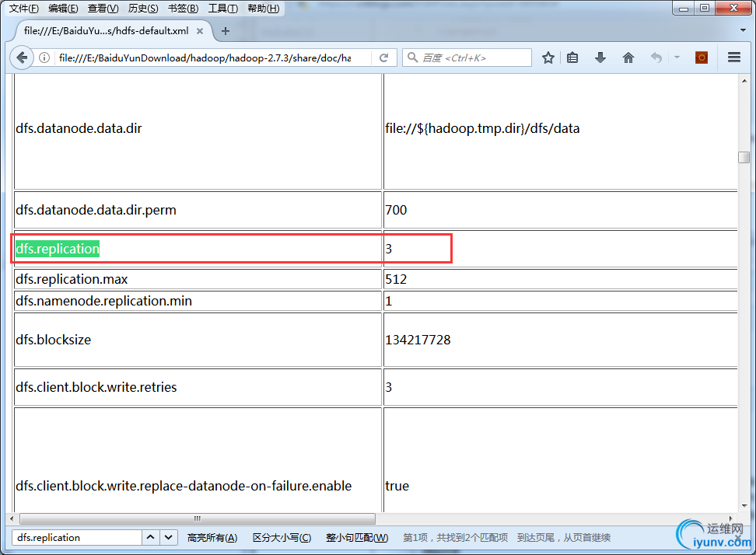756x555 pixels.
Task: Select the replace-datanode-on-failure.enable cell
Action: tap(198, 459)
